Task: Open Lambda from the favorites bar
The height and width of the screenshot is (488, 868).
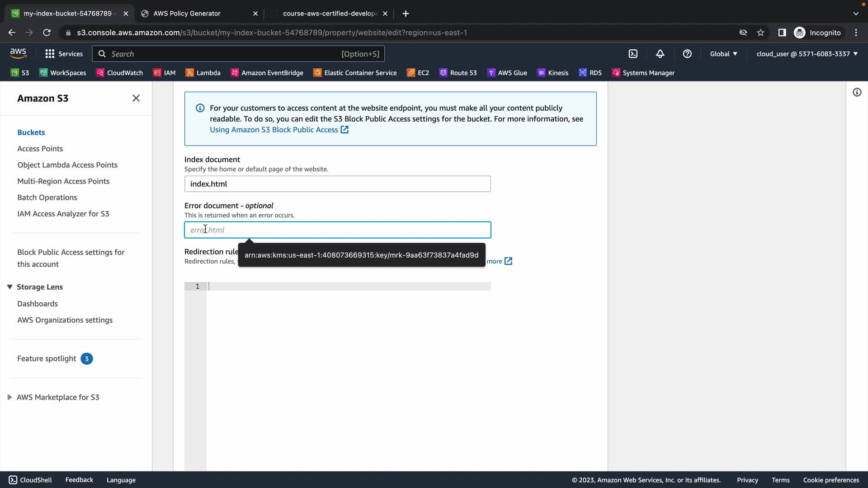Action: tap(203, 73)
